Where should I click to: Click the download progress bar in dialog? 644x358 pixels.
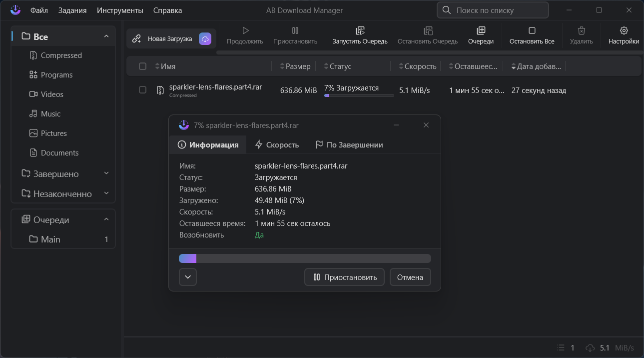305,258
